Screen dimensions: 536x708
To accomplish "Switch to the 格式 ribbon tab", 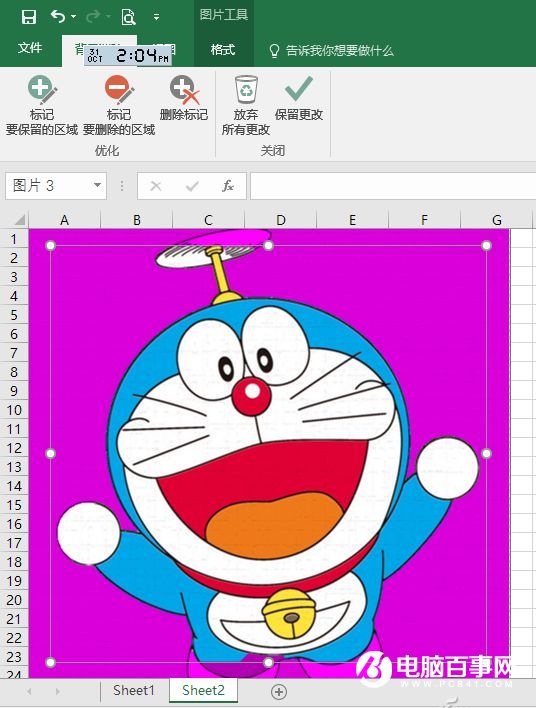I will tap(223, 49).
